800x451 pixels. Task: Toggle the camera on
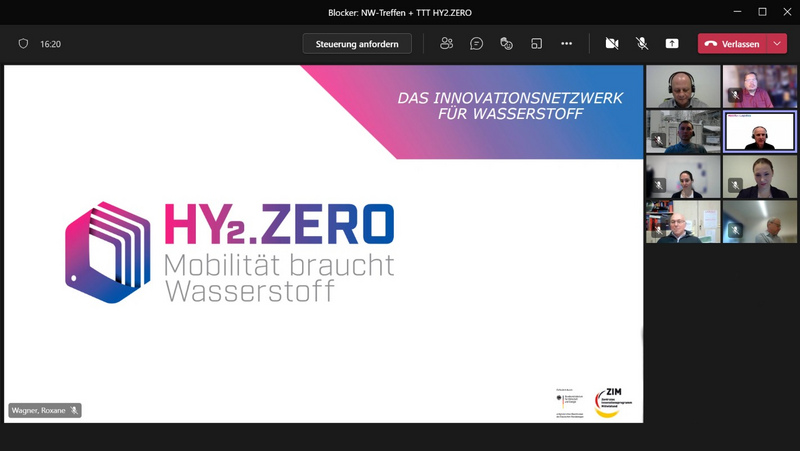(x=612, y=44)
